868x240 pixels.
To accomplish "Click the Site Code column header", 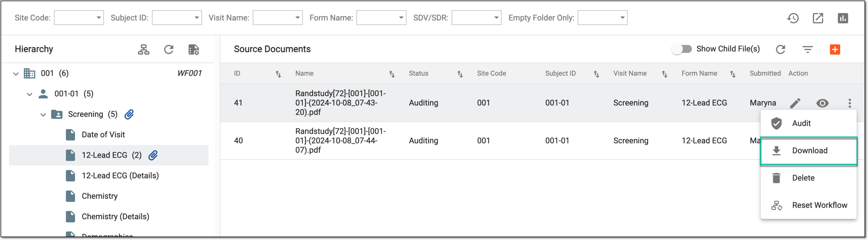I will coord(491,73).
